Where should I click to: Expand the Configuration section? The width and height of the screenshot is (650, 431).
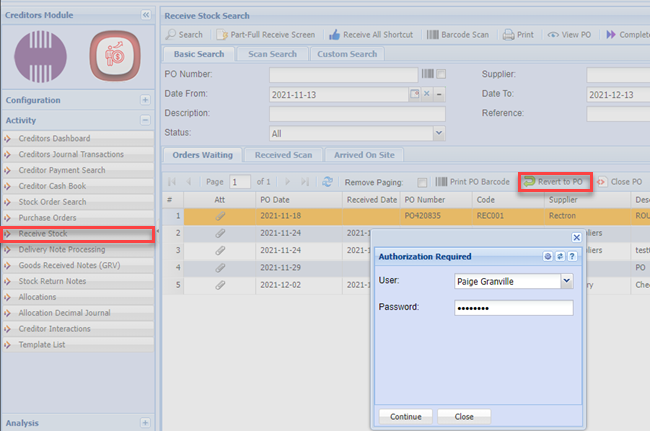(145, 100)
